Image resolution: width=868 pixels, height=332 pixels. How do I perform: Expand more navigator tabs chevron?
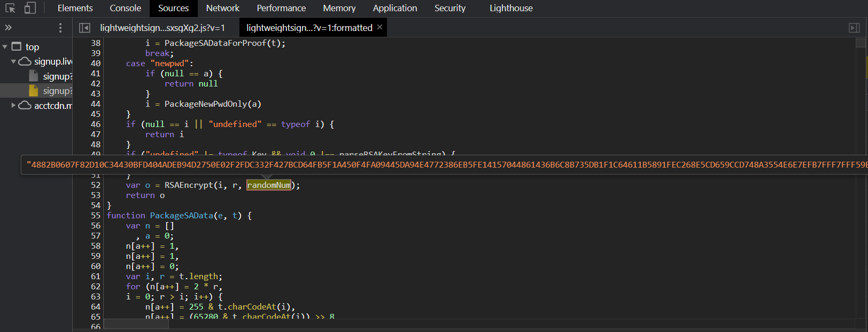click(x=9, y=28)
